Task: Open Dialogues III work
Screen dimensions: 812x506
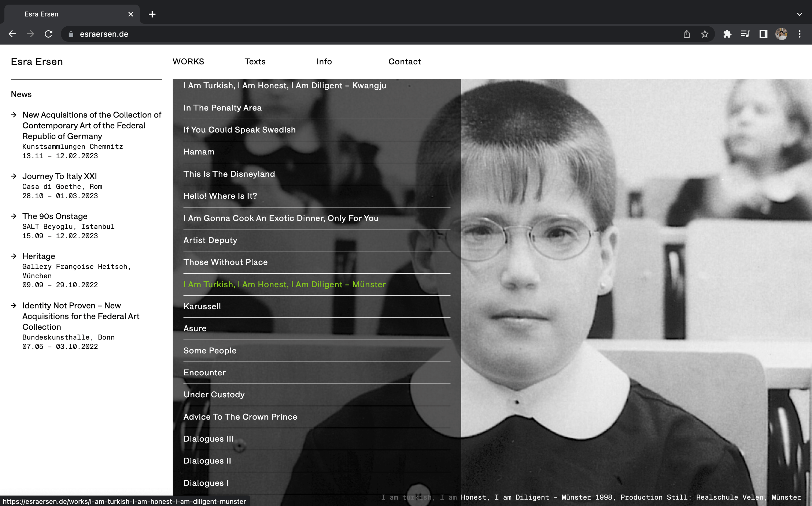Action: pos(209,439)
